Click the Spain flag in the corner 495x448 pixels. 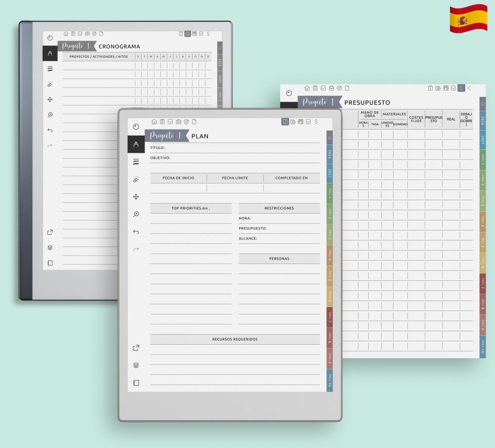468,19
